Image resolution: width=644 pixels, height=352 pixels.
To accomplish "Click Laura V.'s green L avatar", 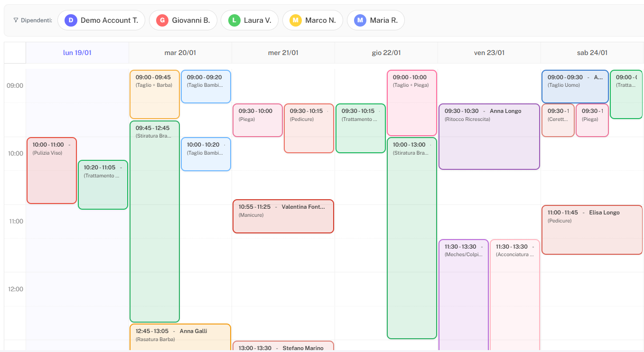I will click(x=233, y=20).
